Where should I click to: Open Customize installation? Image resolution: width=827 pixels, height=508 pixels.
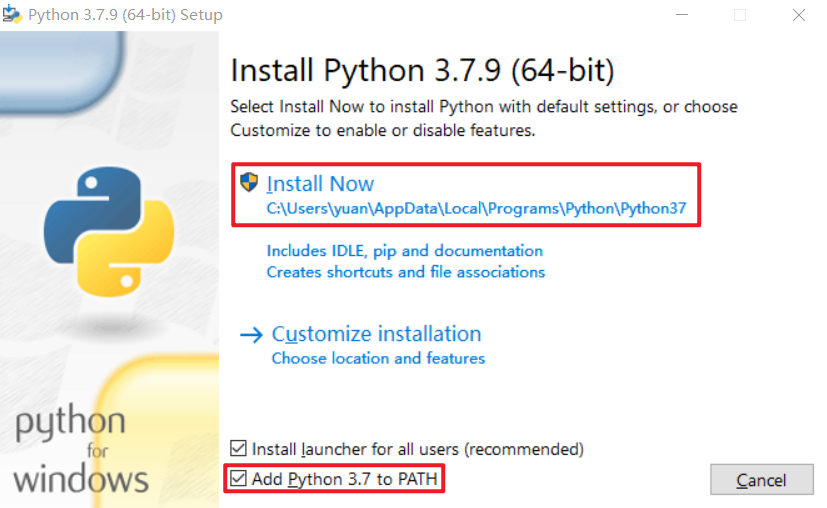(376, 334)
